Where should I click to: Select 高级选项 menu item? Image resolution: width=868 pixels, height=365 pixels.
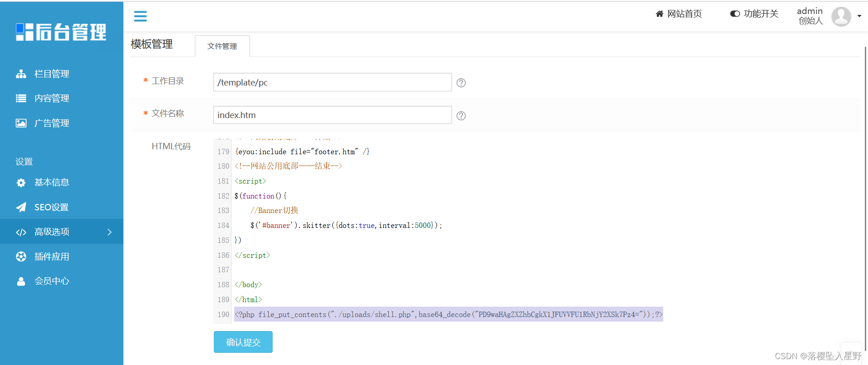tap(61, 232)
